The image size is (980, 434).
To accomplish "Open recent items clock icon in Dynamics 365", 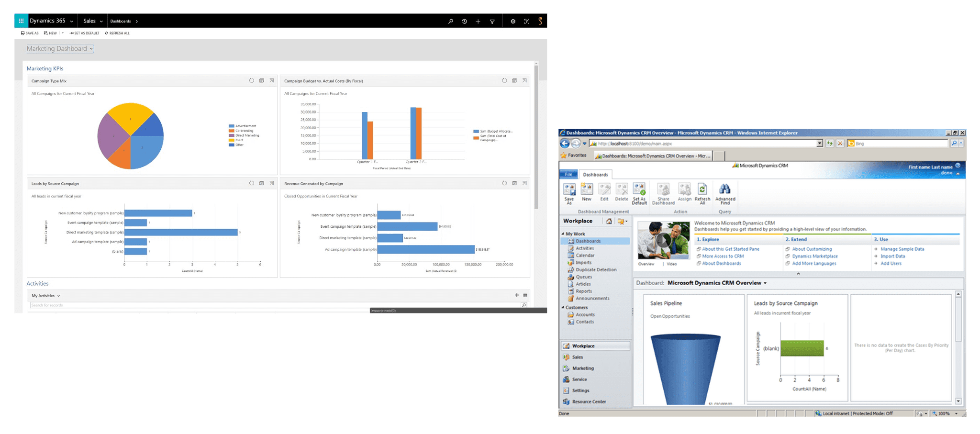I will 464,21.
